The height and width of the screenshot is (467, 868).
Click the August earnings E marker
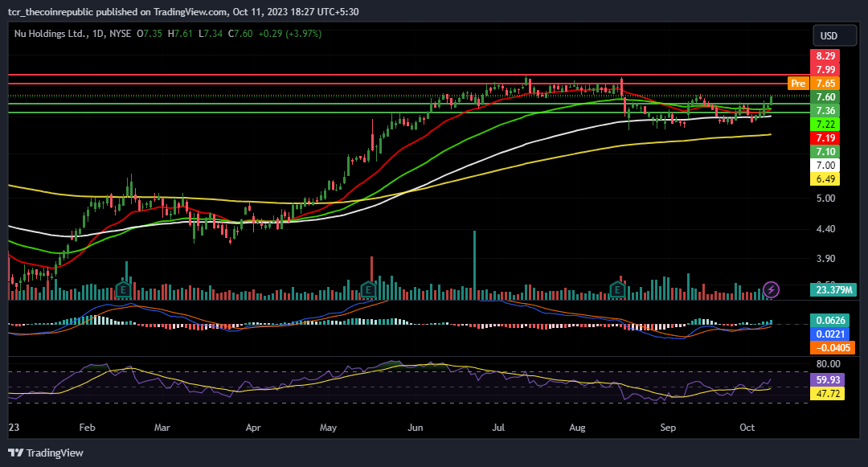616,289
